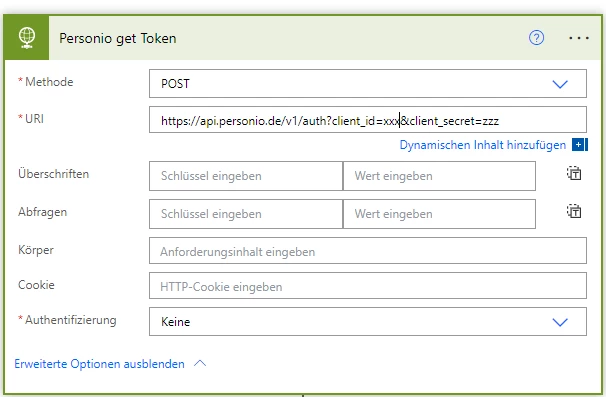Click the Methode label
The height and width of the screenshot is (397, 606).
pos(49,82)
